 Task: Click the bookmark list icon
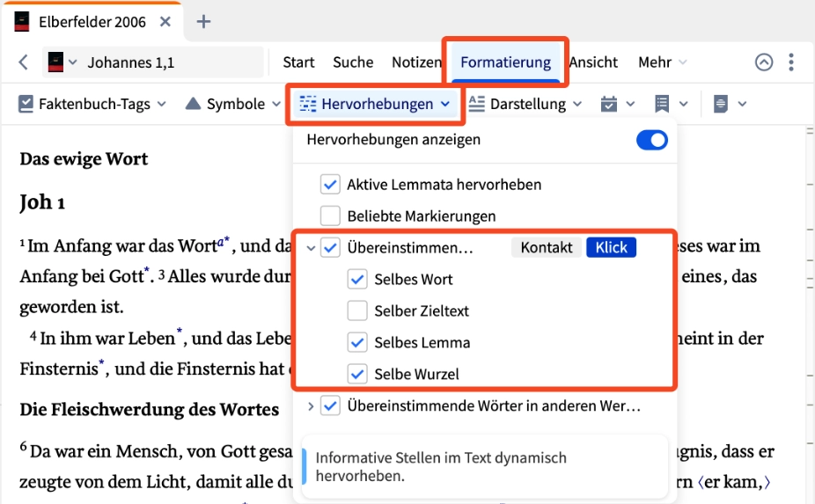coord(662,104)
